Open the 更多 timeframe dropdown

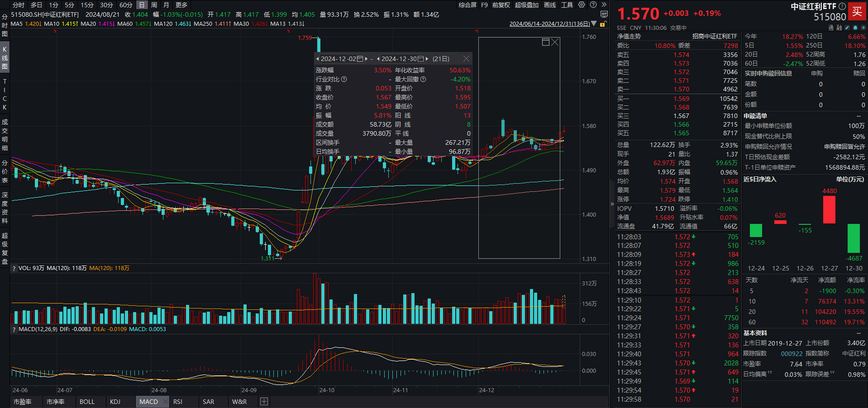click(x=181, y=5)
